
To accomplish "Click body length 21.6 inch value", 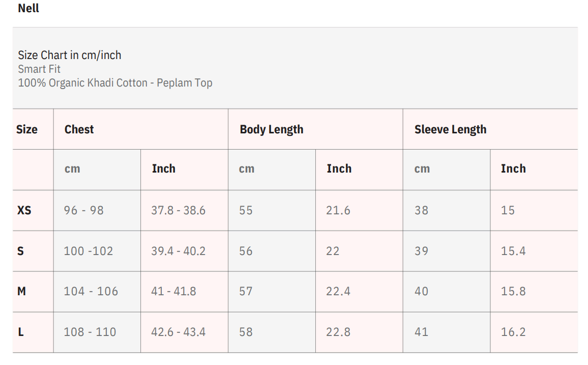I will (x=338, y=210).
